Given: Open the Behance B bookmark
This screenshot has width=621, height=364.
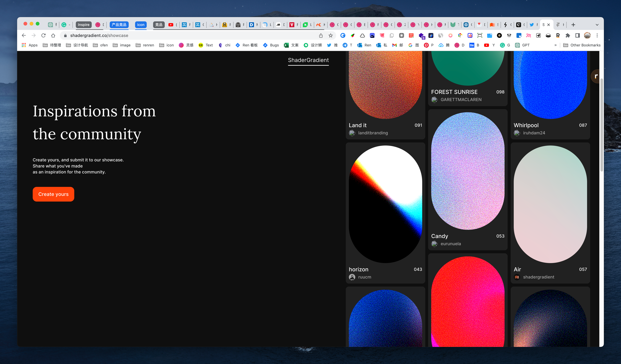Looking at the screenshot, I should 474,45.
